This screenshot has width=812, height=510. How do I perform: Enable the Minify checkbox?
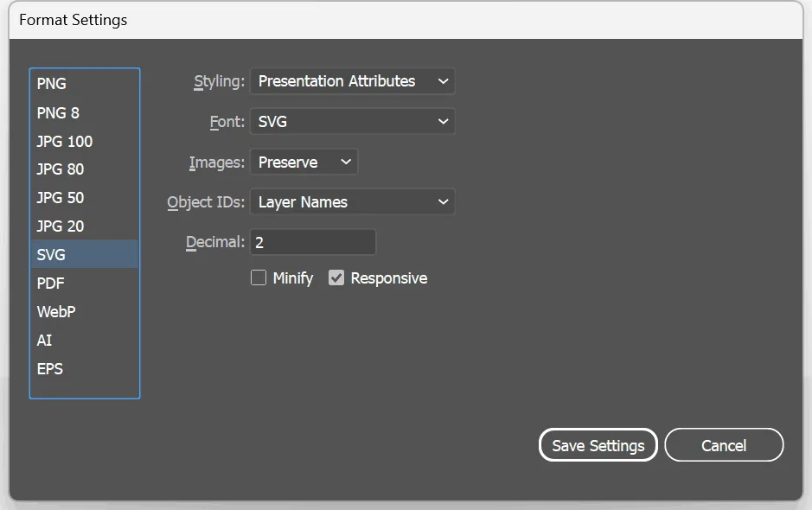(x=258, y=277)
